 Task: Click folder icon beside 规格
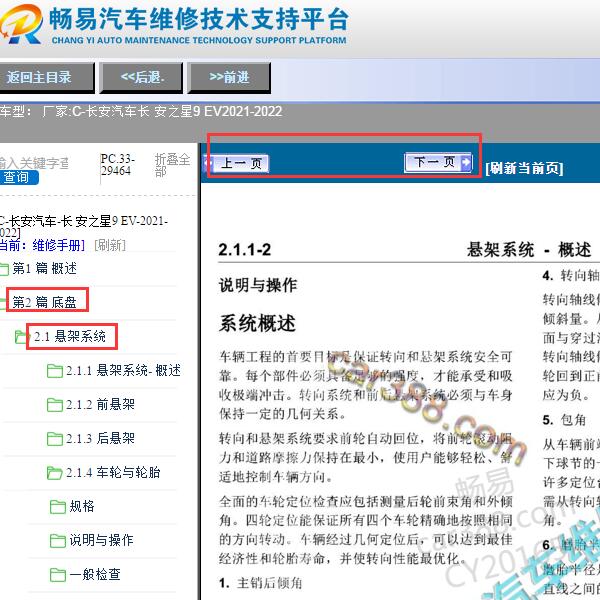pos(58,507)
